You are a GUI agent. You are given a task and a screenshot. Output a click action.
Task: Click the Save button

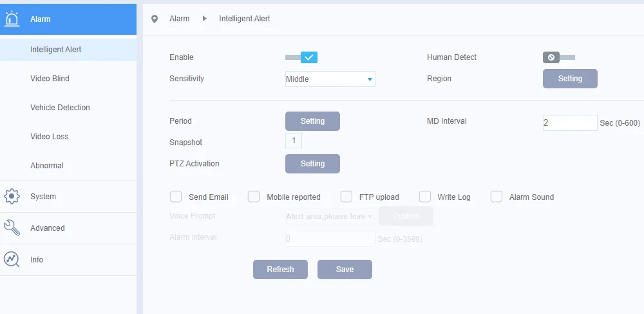point(345,270)
